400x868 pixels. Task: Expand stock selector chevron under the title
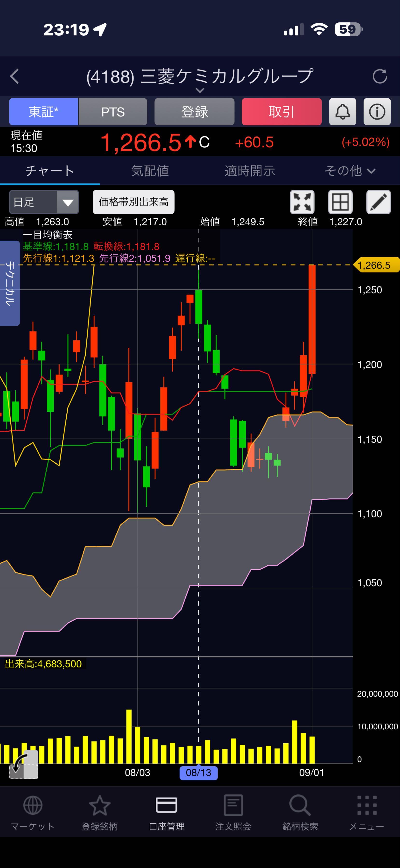200,90
